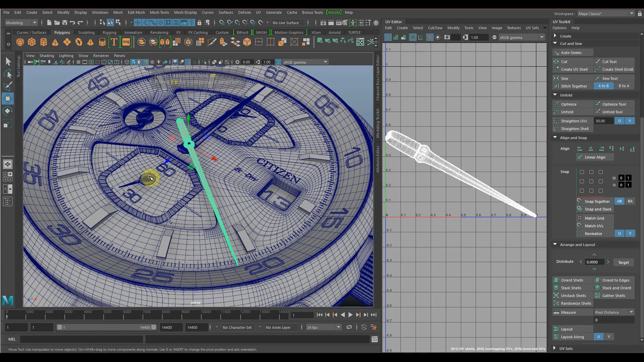Open the Modeling menu set dropdown
Viewport: 644px width, 362px height.
pos(21,23)
